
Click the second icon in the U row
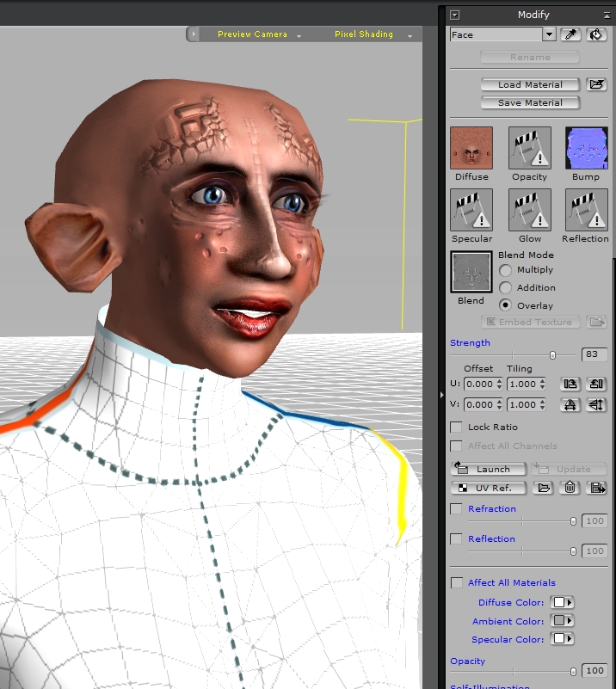tap(596, 384)
